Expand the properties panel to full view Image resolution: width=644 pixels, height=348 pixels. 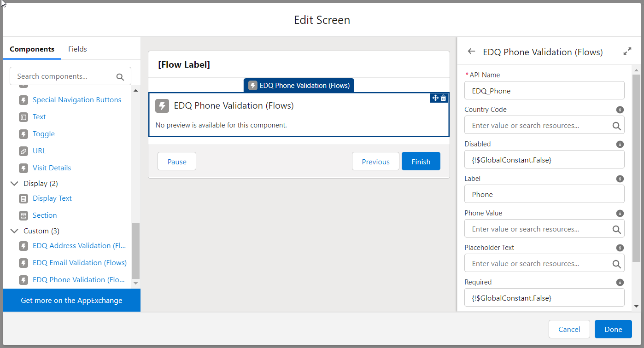pyautogui.click(x=627, y=52)
